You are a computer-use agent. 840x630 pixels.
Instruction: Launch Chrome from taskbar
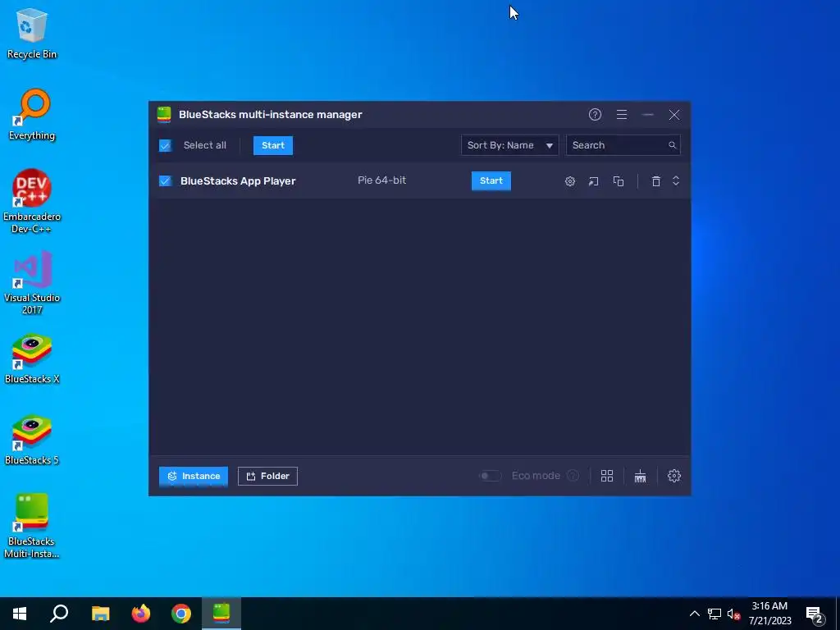(x=181, y=614)
